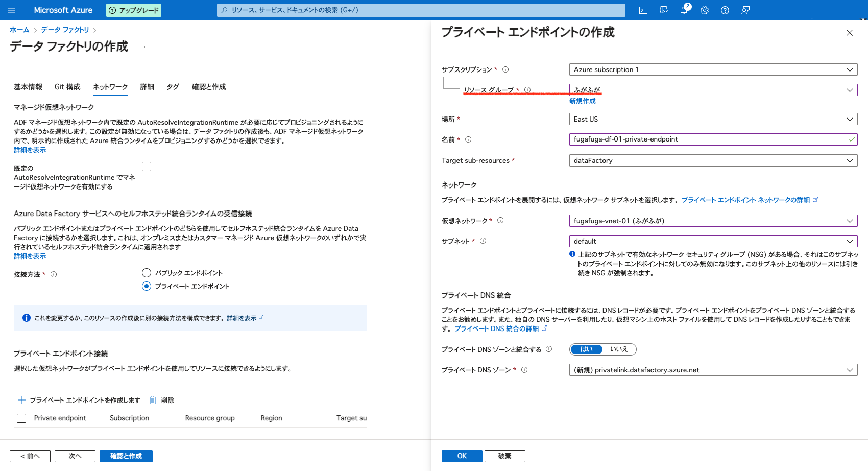Choose いいえ for private DNS integration
This screenshot has height=471, width=868.
619,349
